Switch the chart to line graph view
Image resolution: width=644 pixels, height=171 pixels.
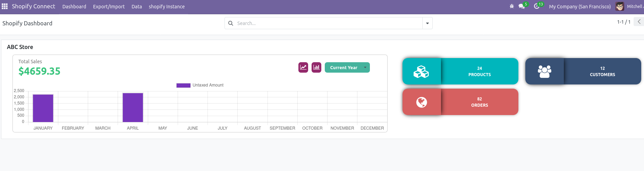(x=303, y=67)
